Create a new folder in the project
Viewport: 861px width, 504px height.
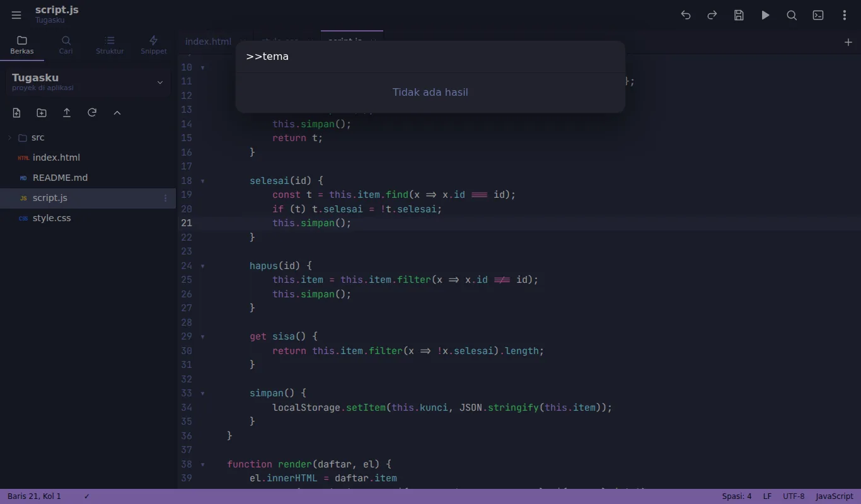coord(42,113)
